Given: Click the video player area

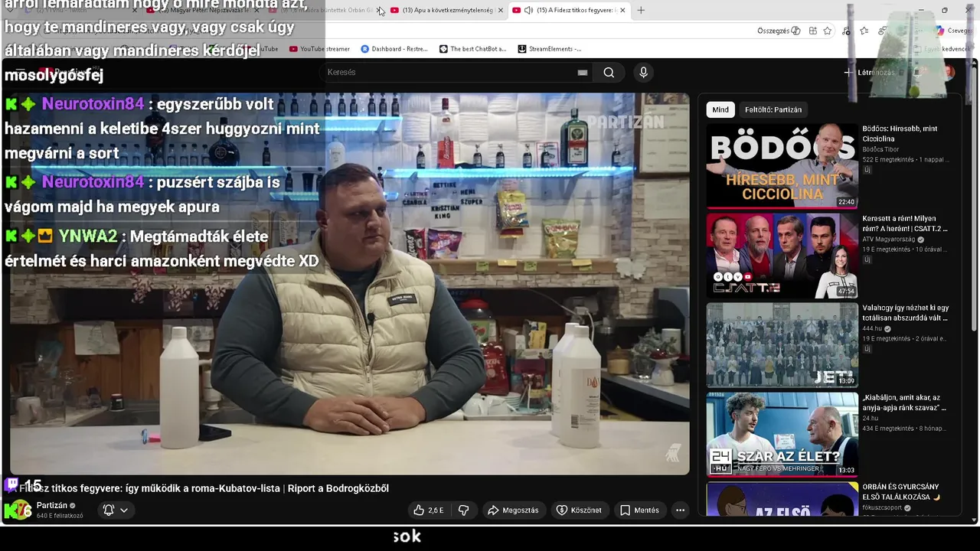Looking at the screenshot, I should (349, 283).
